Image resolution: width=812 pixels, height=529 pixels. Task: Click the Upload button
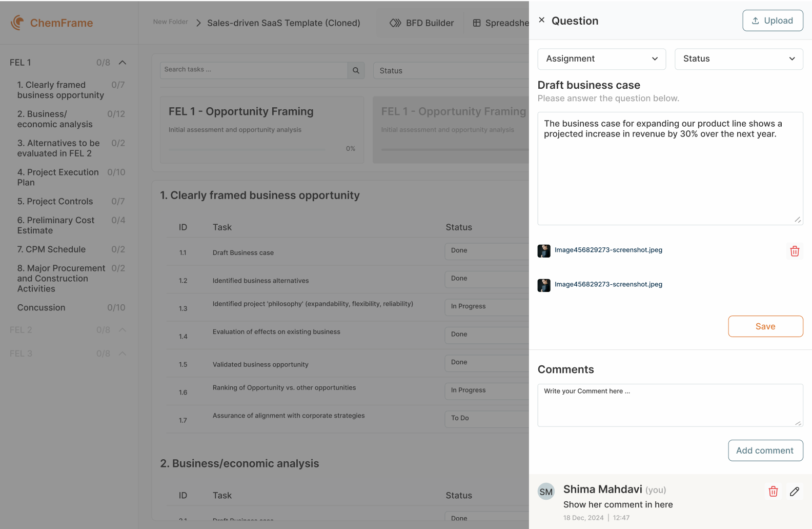(773, 21)
